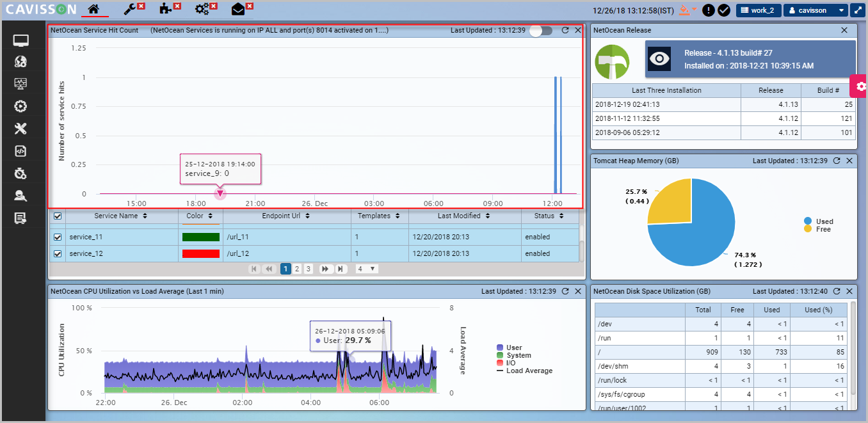Click the green color swatch for service_11
Screen dimensions: 868x423
coord(201,237)
